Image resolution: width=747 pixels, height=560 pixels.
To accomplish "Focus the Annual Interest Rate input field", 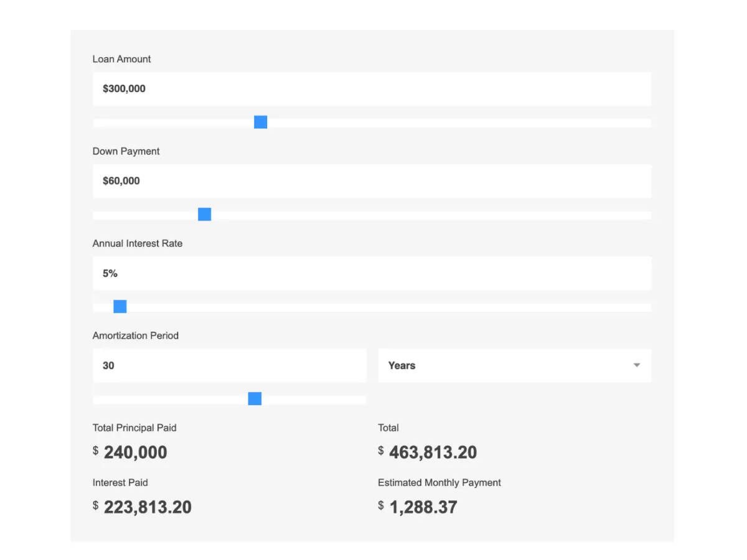I will [x=372, y=273].
